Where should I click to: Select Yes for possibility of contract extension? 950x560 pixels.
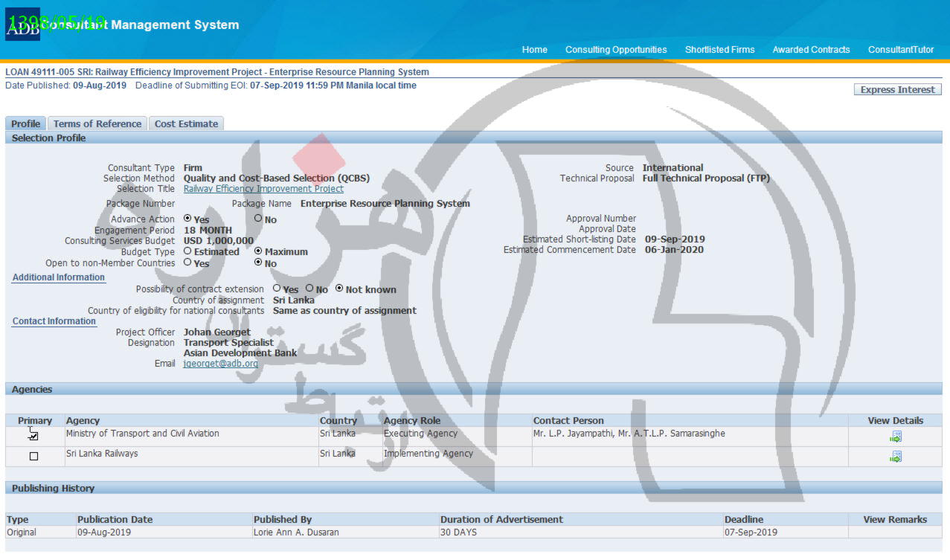tap(277, 289)
